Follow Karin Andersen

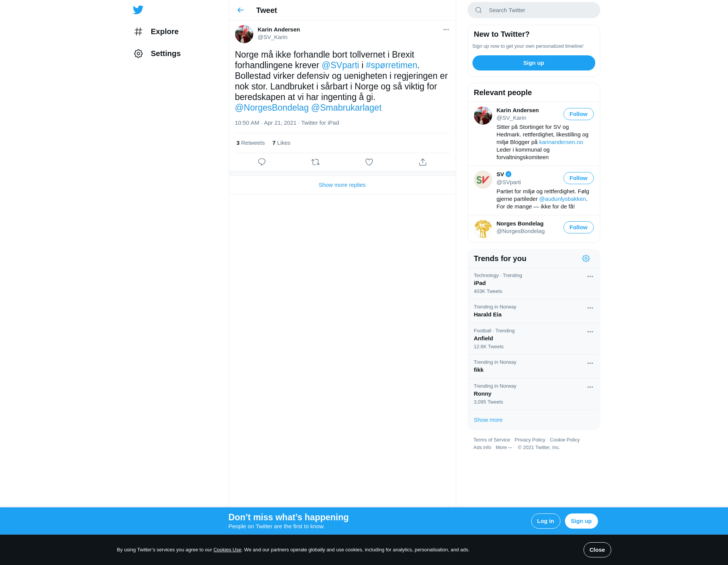tap(578, 114)
